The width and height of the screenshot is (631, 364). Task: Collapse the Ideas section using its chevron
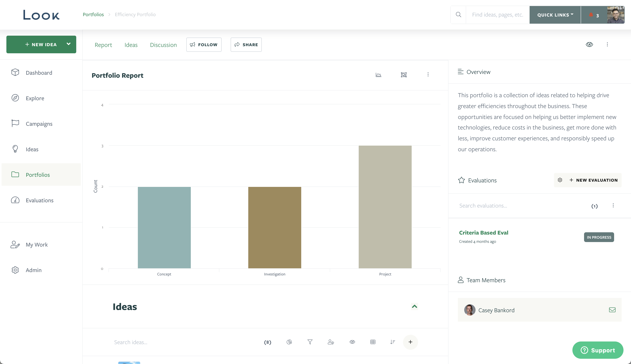(x=414, y=307)
